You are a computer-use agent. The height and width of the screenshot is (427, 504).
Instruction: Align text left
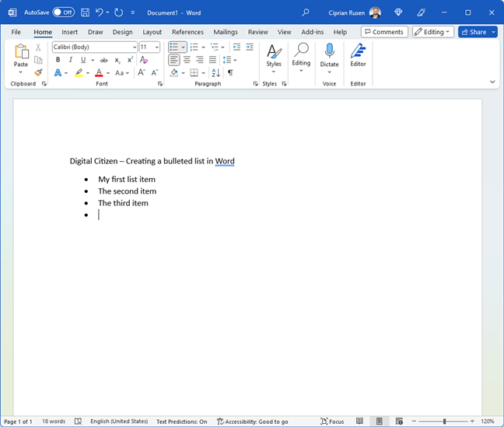pyautogui.click(x=174, y=60)
